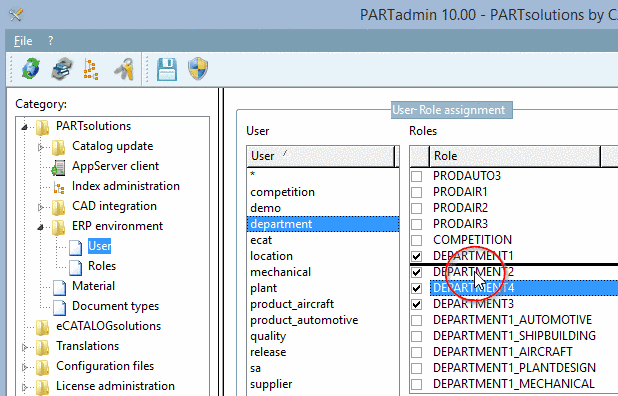Open the File menu
This screenshot has width=618, height=396.
(23, 41)
